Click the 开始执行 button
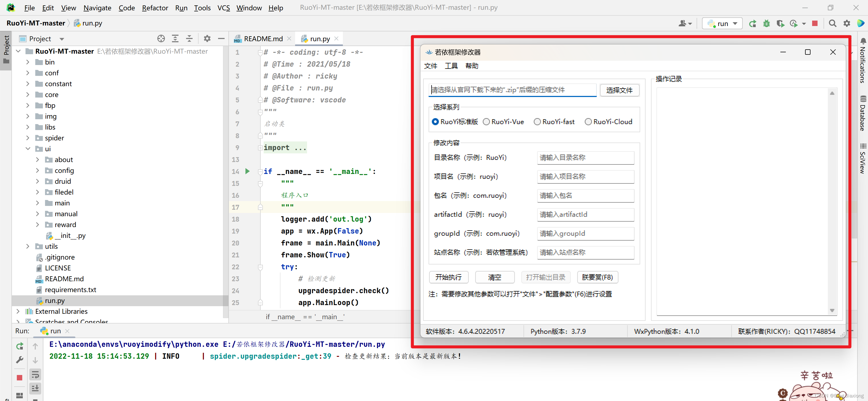 (448, 277)
